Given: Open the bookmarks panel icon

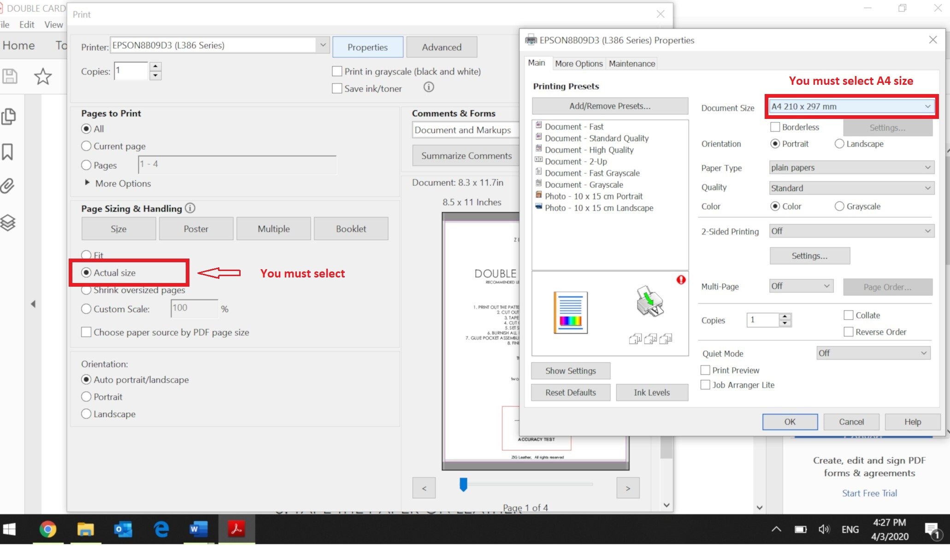Looking at the screenshot, I should [7, 152].
